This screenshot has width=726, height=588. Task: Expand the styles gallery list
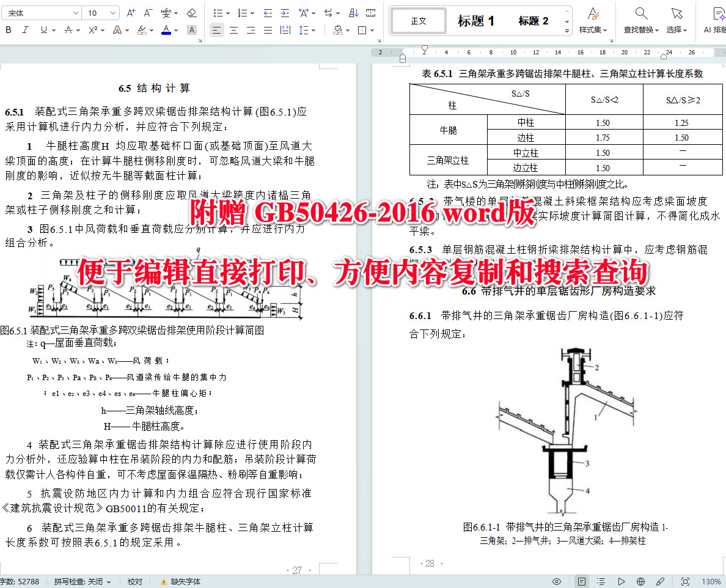(x=567, y=31)
